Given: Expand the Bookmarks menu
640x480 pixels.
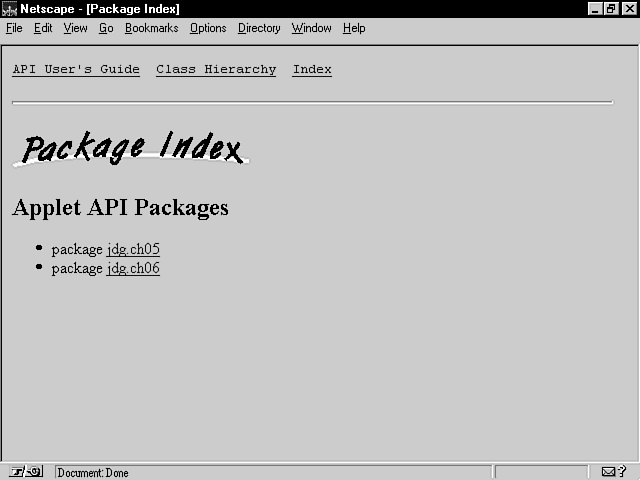Looking at the screenshot, I should (151, 28).
